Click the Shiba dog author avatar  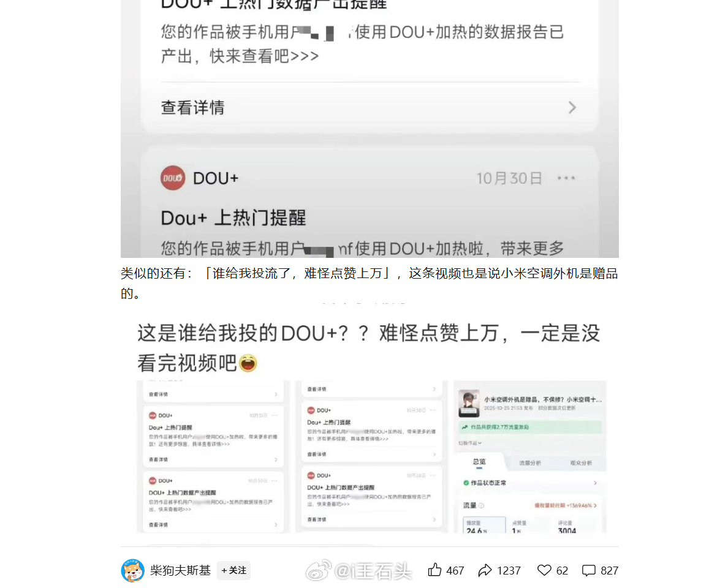point(132,571)
